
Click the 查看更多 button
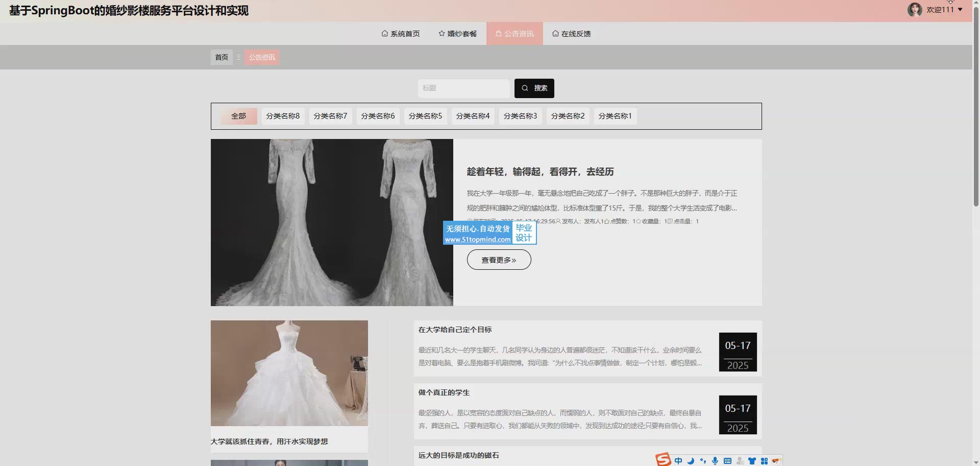pos(499,260)
